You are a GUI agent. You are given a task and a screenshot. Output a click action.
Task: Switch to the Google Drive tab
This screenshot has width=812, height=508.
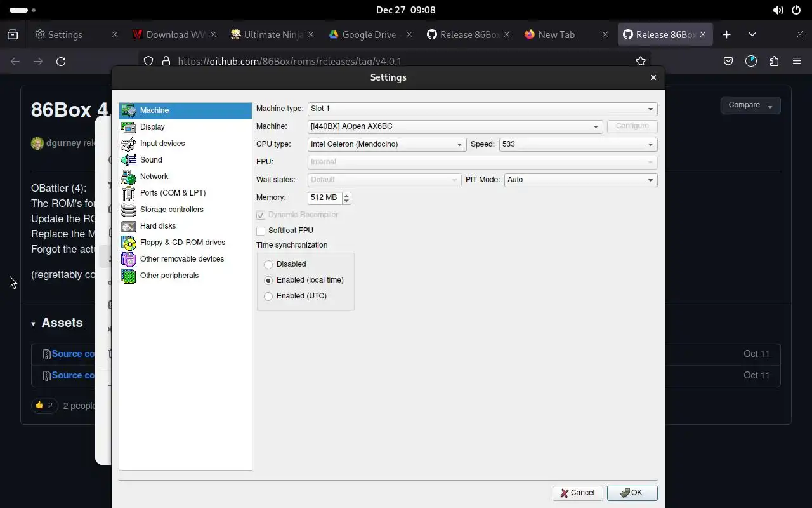369,35
